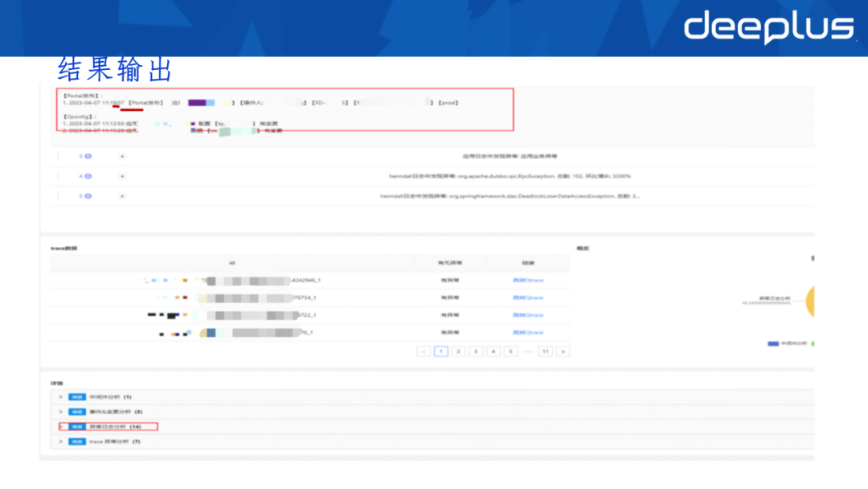Expand the trace 异常分析 (7) section chevron

point(61,442)
